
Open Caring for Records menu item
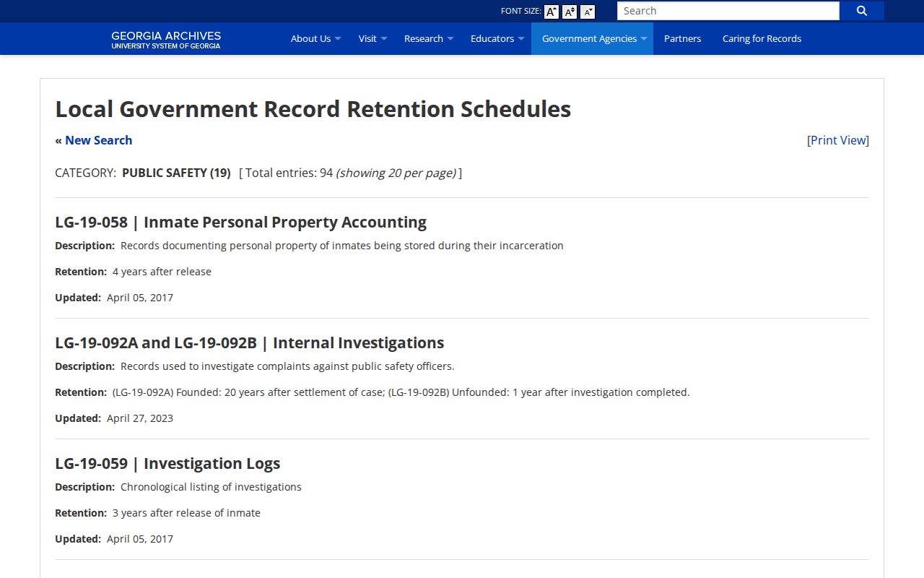(x=762, y=39)
